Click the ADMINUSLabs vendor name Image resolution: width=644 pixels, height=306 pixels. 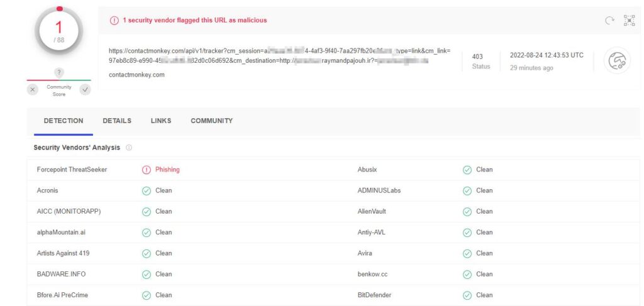pos(379,191)
